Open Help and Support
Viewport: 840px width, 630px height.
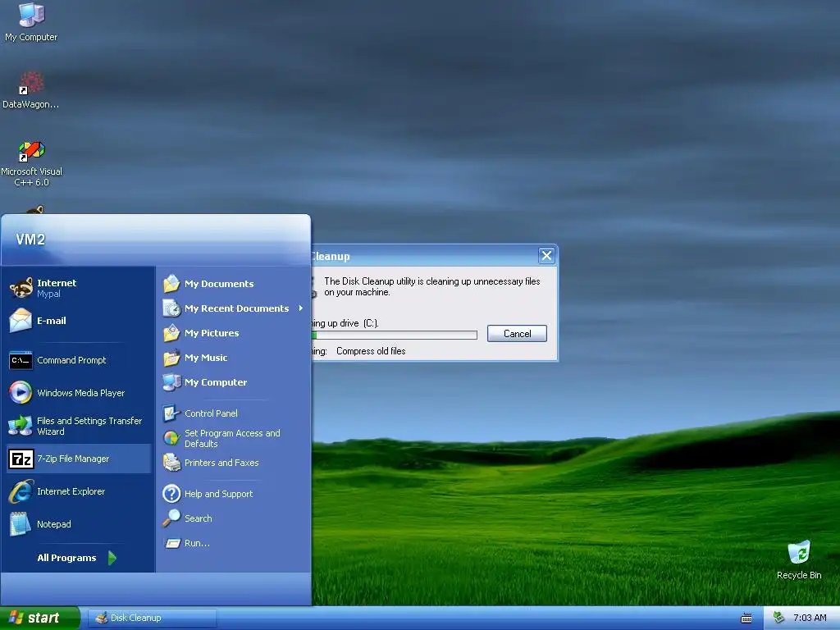pos(234,493)
